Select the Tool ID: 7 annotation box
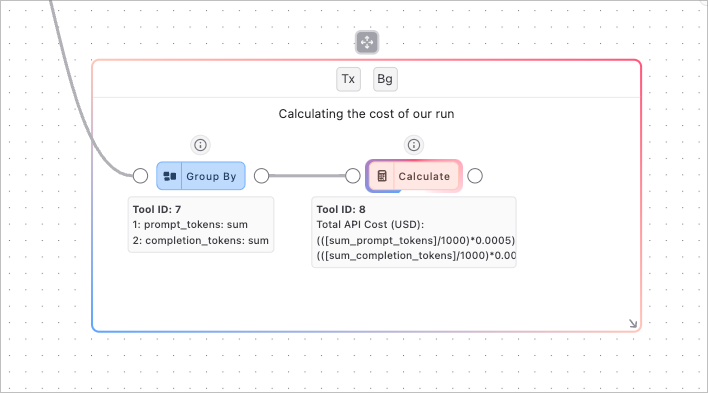Screen dimensions: 708x393 pos(201,225)
